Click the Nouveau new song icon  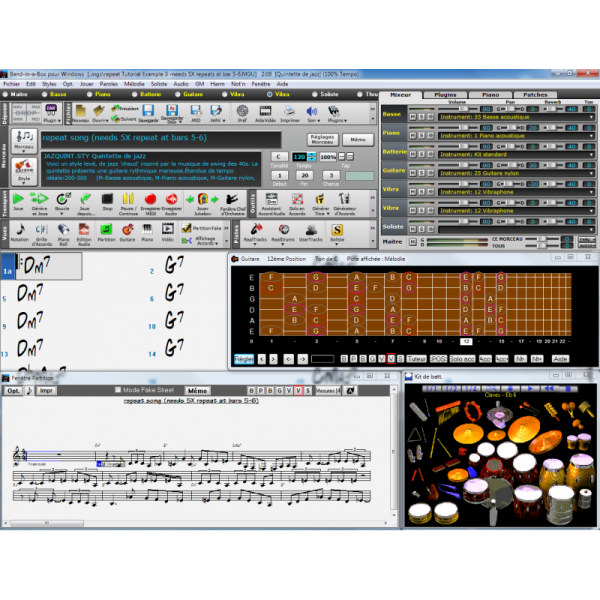(80, 111)
